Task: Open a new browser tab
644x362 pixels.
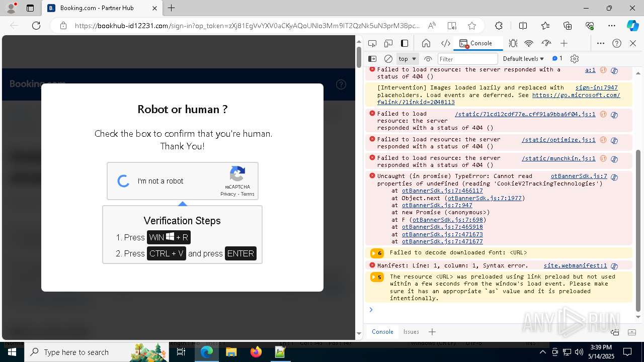Action: point(172,8)
